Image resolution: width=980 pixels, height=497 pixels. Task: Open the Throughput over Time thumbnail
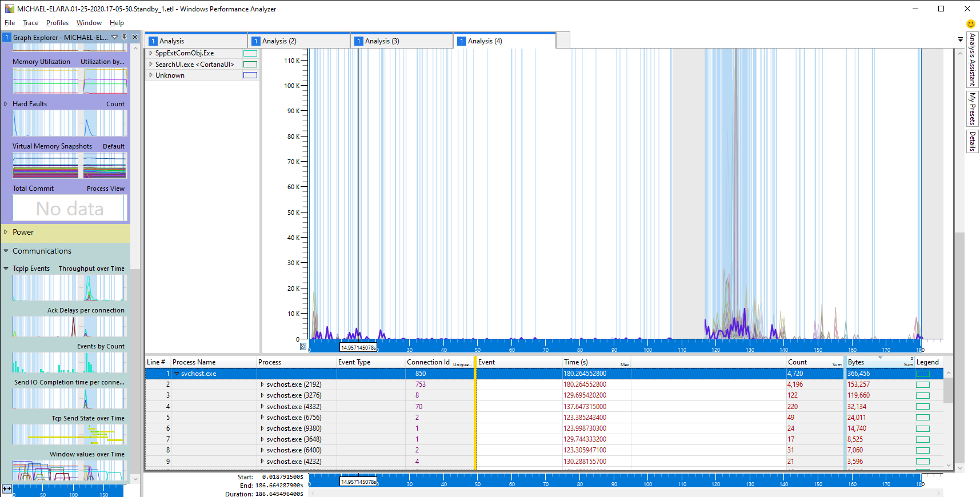tap(69, 287)
